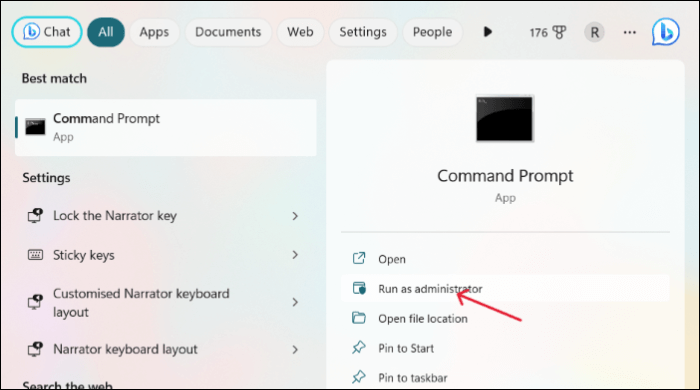Click the Command Prompt title in details pane
The height and width of the screenshot is (390, 700).
(505, 176)
